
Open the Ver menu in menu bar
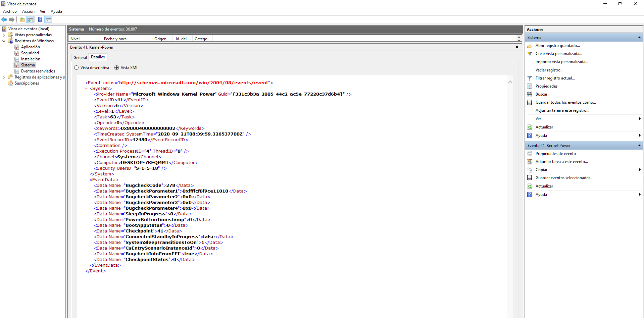click(x=43, y=11)
